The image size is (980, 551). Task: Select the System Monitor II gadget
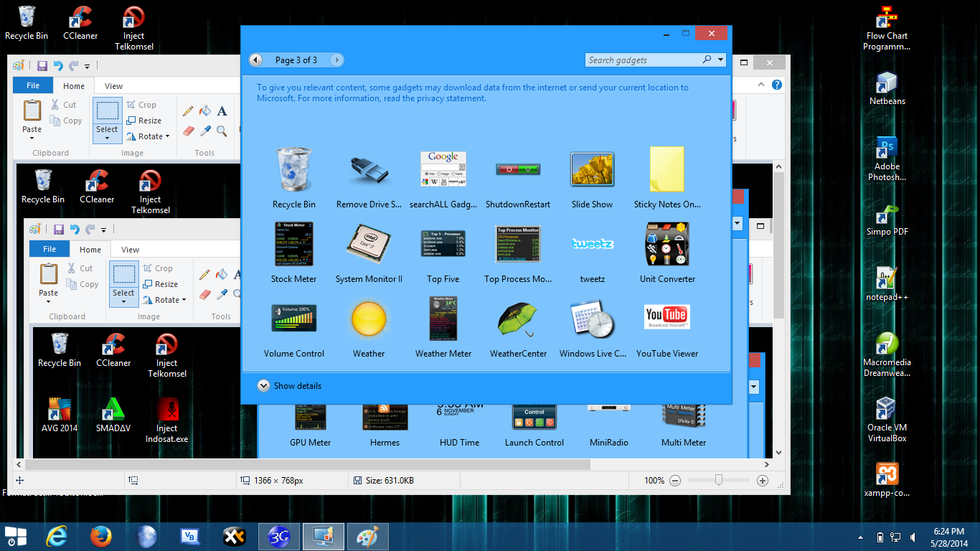pos(369,244)
